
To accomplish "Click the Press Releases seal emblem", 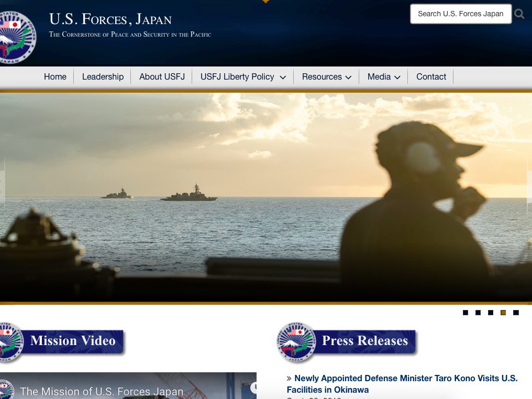I will [296, 341].
